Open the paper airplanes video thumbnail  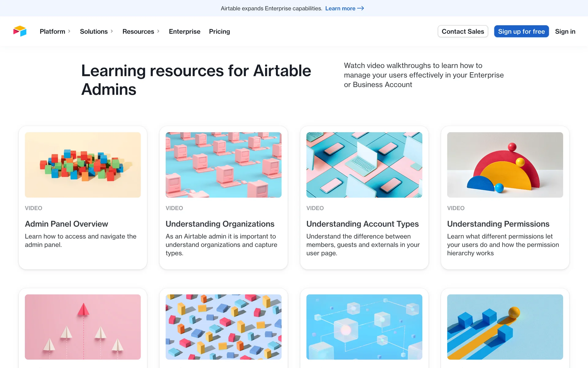tap(83, 327)
